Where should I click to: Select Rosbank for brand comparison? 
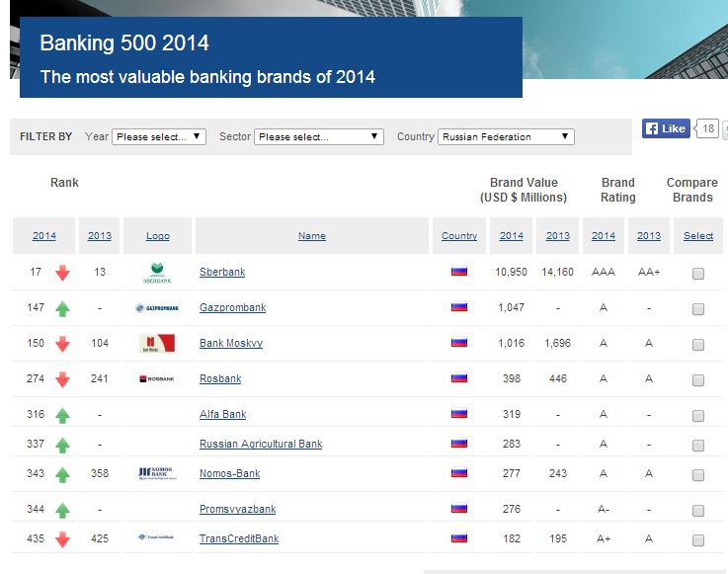(697, 380)
